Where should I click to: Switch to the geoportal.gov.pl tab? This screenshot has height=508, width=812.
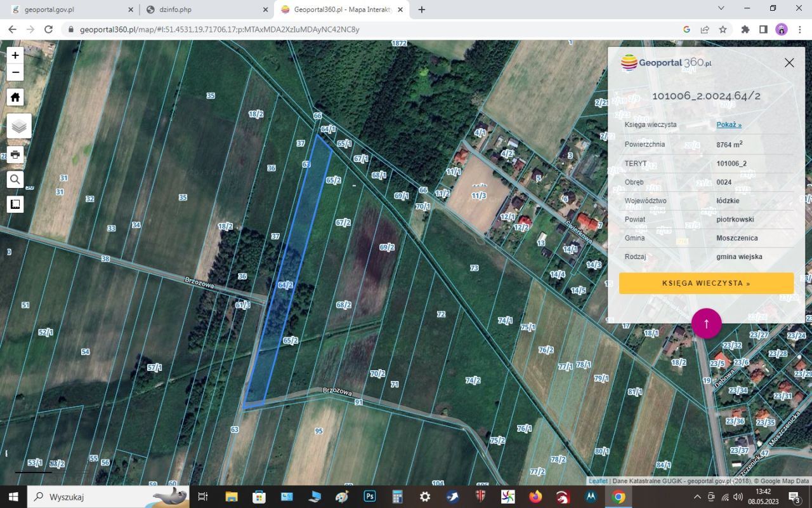point(70,10)
